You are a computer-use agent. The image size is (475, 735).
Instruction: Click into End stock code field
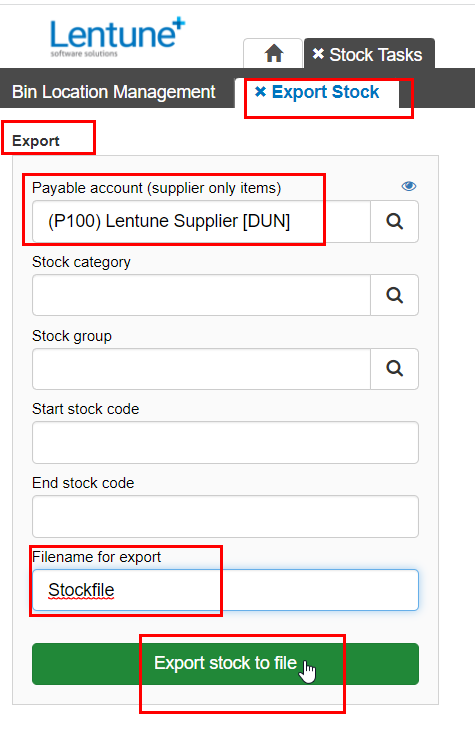pyautogui.click(x=225, y=517)
